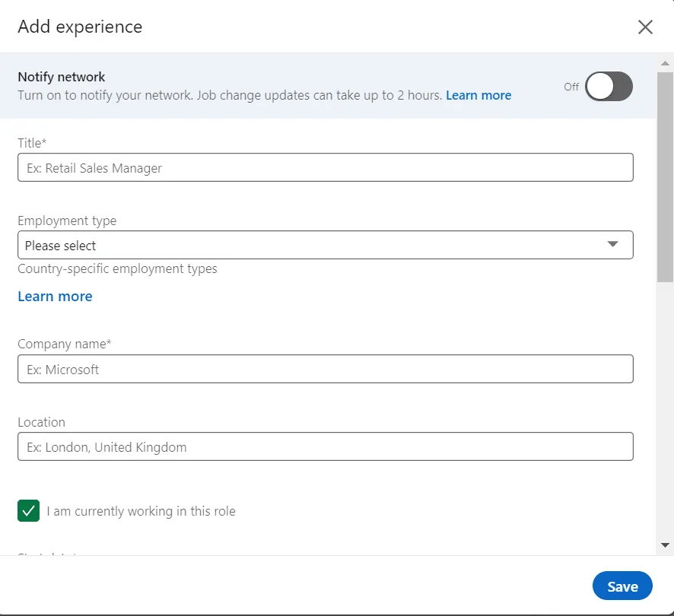
Task: Close the Add experience dialog
Action: [645, 27]
